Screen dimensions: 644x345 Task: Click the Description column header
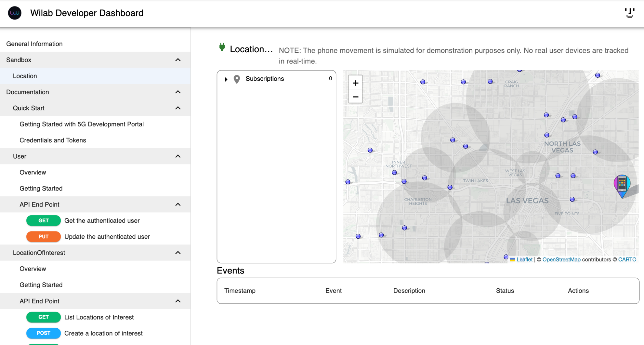pos(409,291)
